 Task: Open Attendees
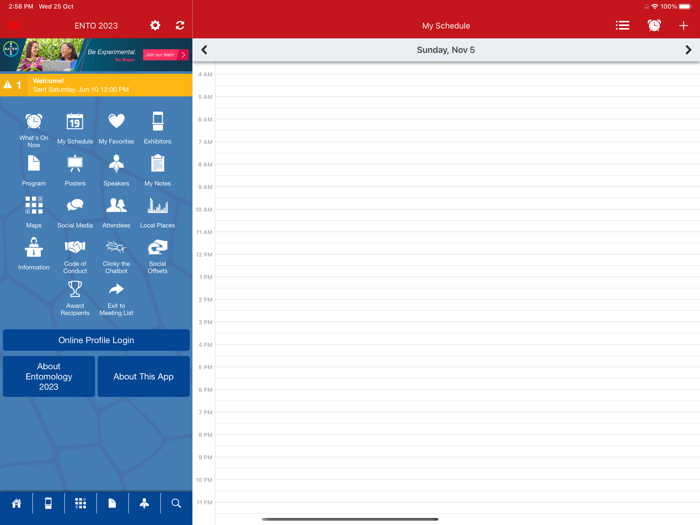coord(116,212)
